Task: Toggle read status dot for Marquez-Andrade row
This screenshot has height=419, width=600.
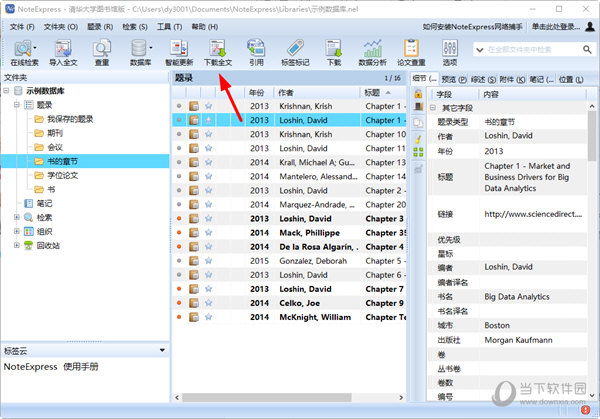Action: (179, 204)
